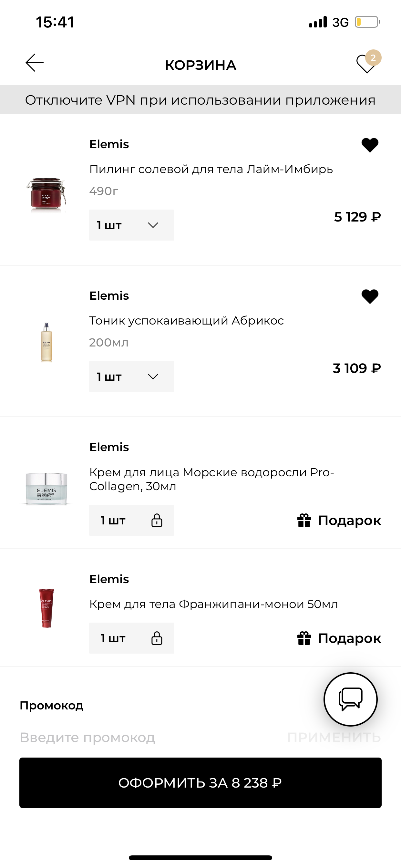Tap the battery indicator in status bar
The width and height of the screenshot is (401, 868).
(368, 22)
